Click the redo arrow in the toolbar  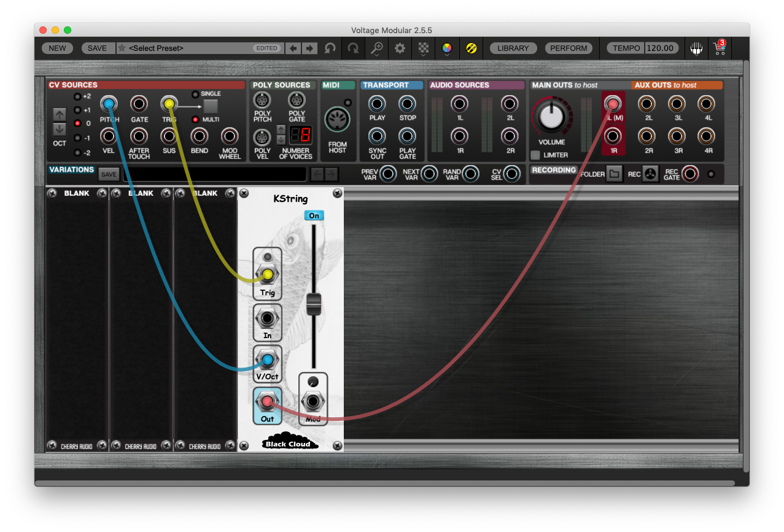click(x=353, y=48)
